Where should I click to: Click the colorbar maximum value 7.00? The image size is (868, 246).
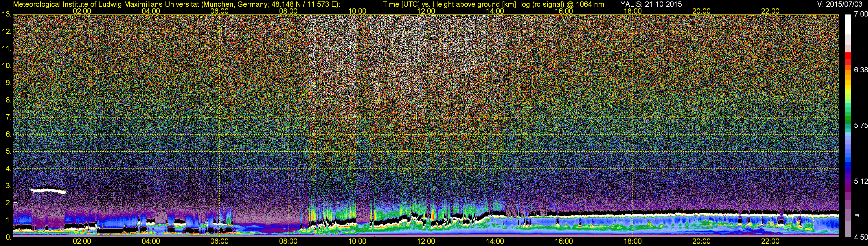[860, 14]
